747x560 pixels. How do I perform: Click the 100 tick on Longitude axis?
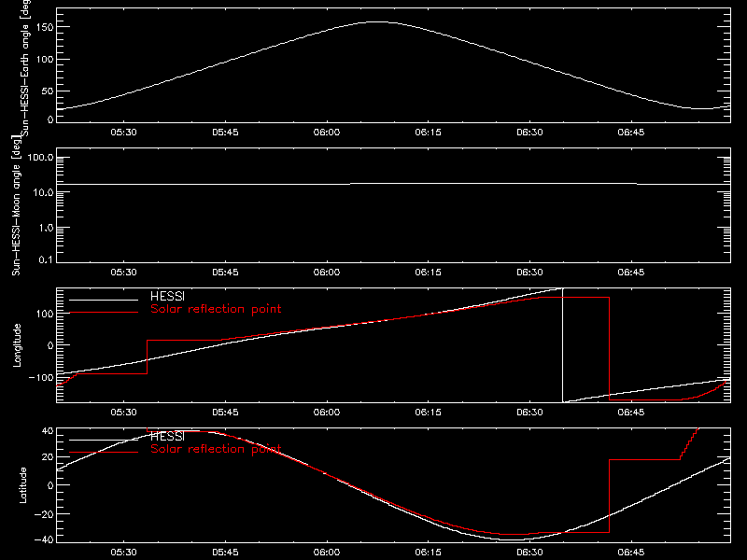coord(47,314)
